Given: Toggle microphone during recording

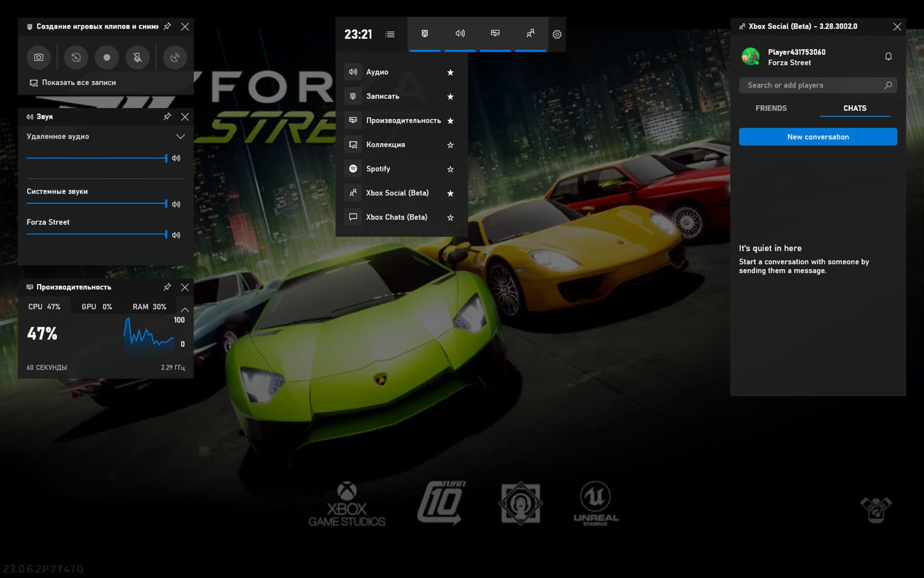Looking at the screenshot, I should coord(137,57).
